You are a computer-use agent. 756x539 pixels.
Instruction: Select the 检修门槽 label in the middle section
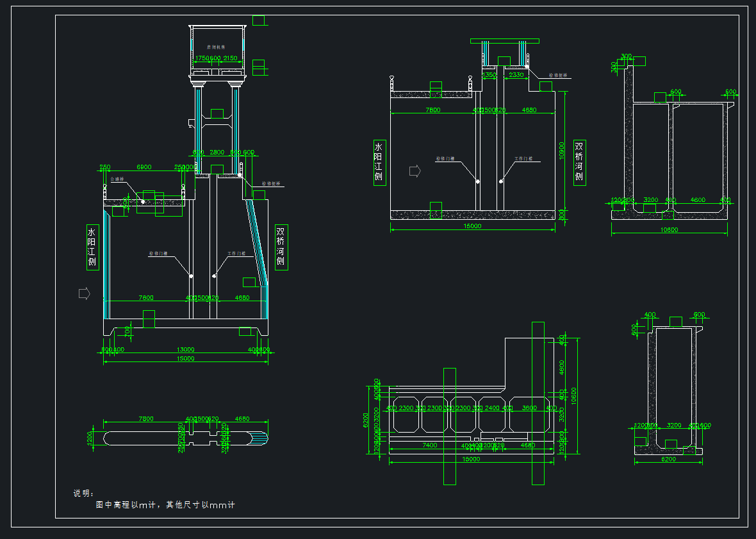445,158
